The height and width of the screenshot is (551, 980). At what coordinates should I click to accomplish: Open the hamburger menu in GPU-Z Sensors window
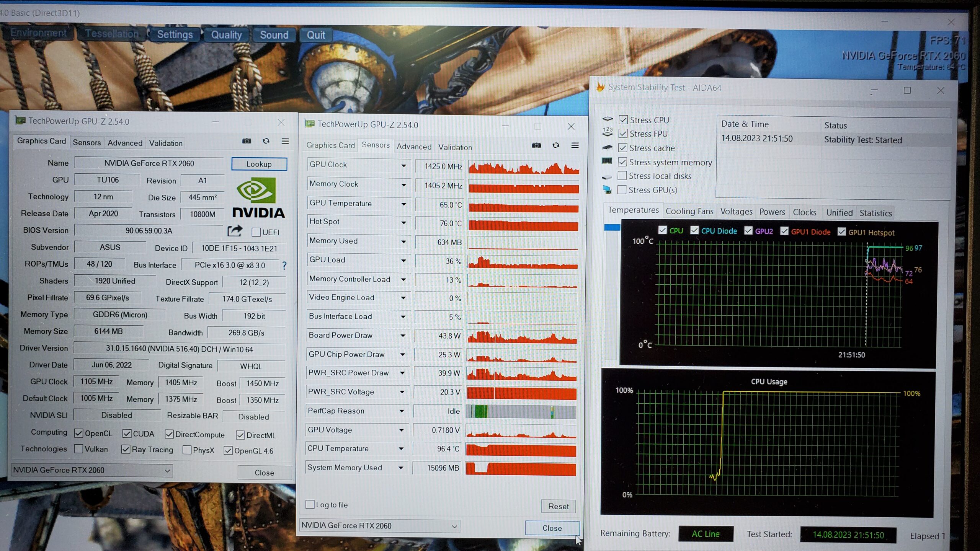click(575, 145)
